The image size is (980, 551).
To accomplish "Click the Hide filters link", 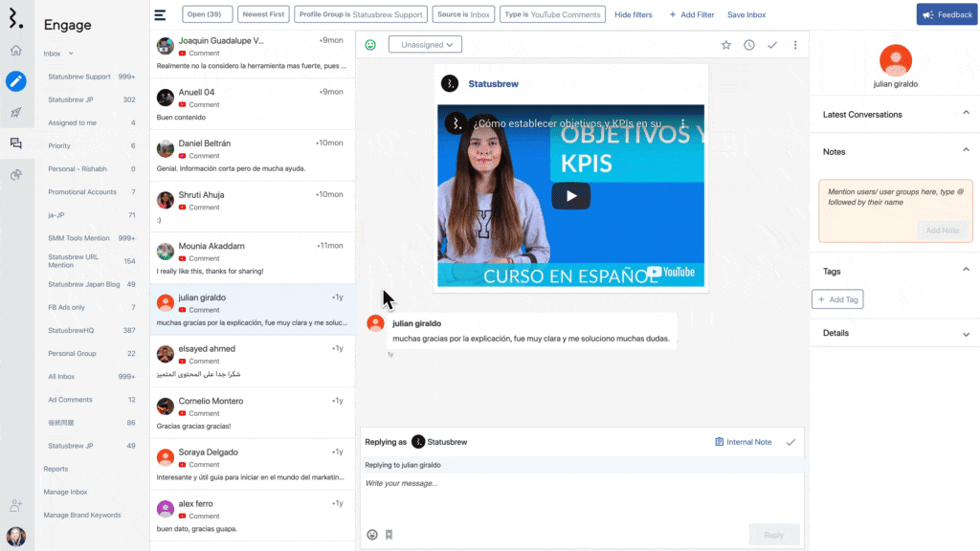I will click(634, 14).
